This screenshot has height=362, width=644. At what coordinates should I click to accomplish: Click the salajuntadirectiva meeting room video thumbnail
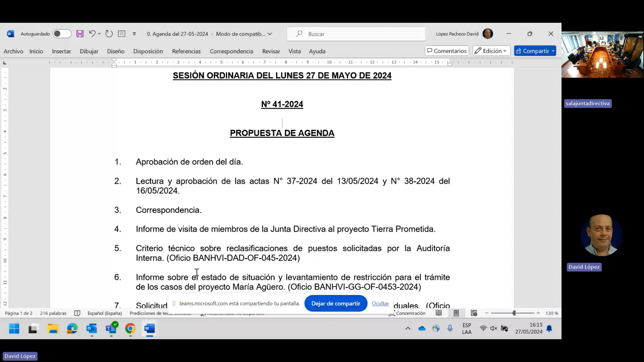click(x=602, y=55)
